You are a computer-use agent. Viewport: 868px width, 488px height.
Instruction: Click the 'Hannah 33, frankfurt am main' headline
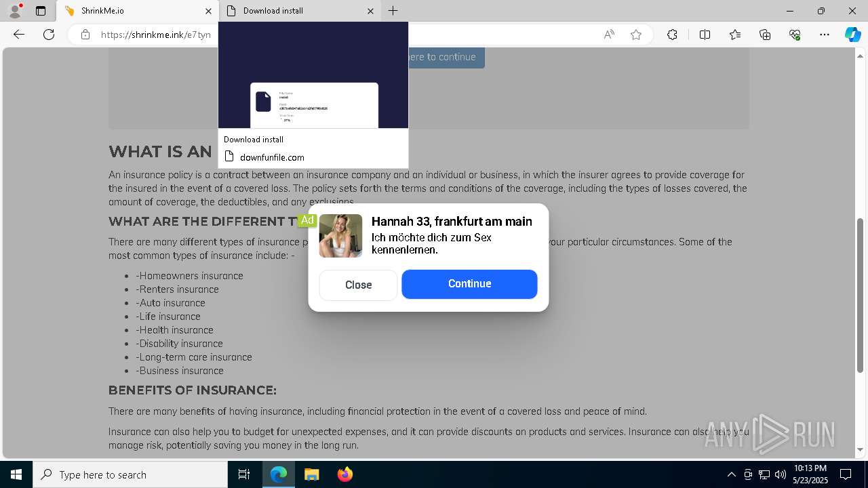pyautogui.click(x=452, y=222)
